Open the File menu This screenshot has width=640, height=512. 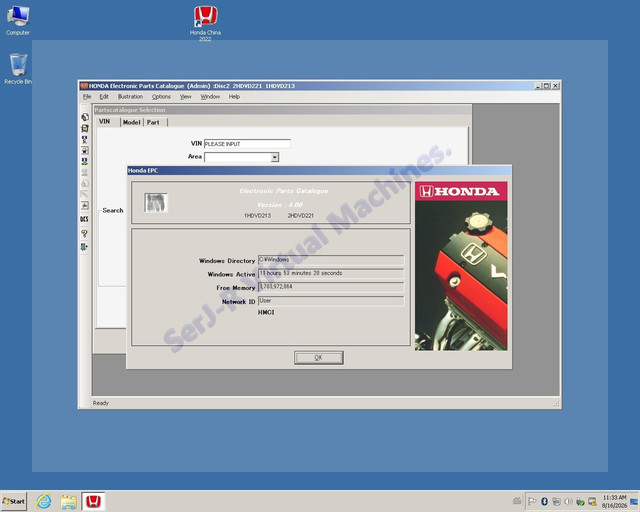(x=87, y=97)
